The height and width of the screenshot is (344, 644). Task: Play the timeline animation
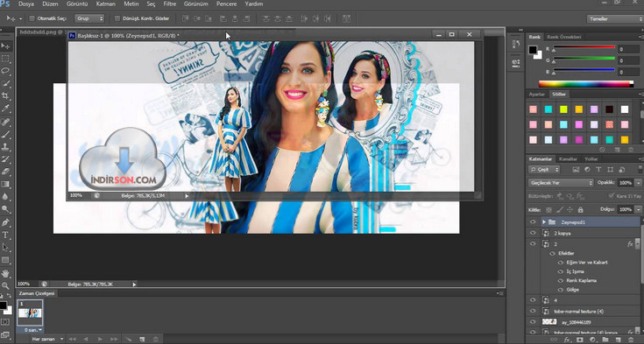pyautogui.click(x=100, y=339)
